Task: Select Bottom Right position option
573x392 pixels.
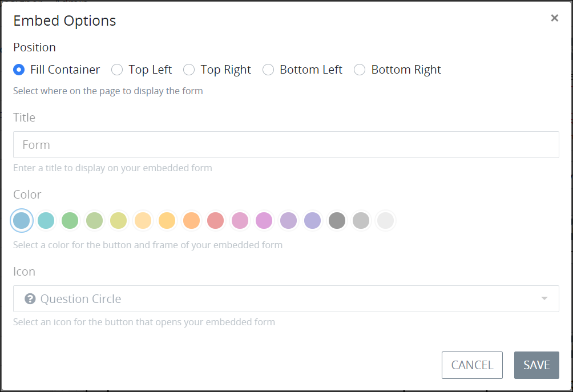Action: (x=360, y=70)
